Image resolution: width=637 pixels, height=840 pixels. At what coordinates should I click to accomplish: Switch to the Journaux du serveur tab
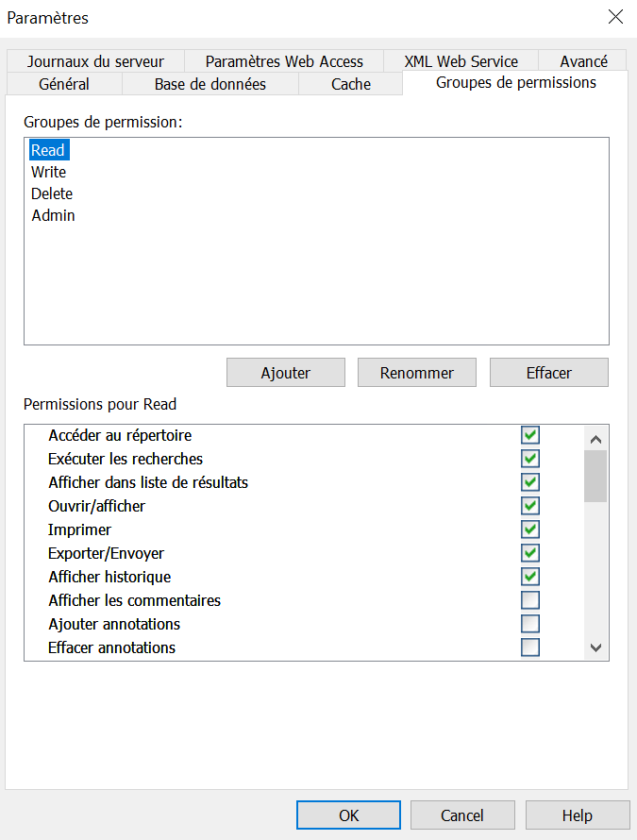click(x=96, y=61)
